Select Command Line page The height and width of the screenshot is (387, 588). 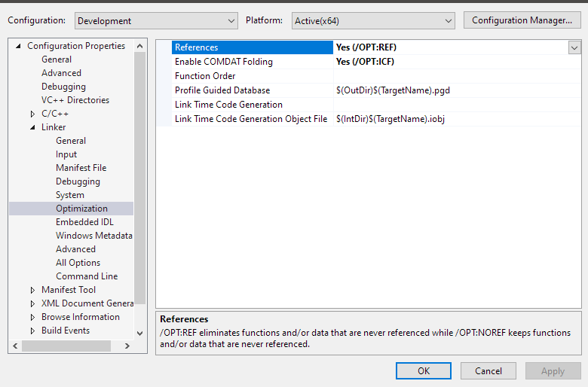[87, 276]
